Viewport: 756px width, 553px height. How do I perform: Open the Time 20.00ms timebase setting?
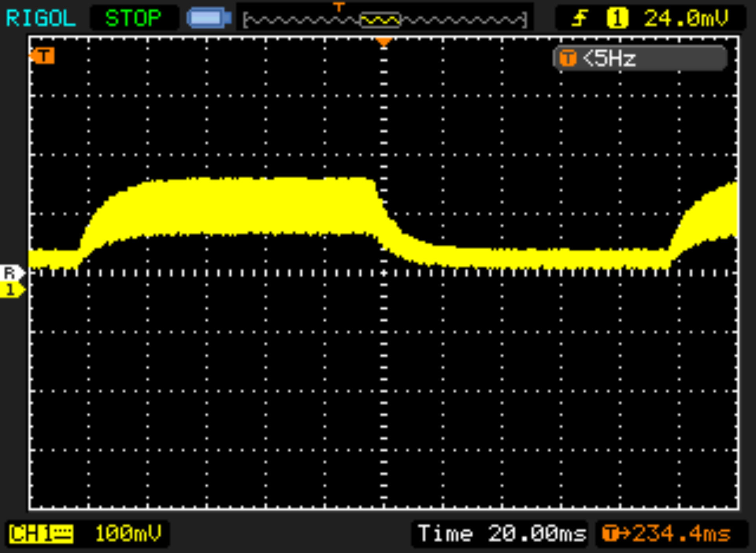502,534
